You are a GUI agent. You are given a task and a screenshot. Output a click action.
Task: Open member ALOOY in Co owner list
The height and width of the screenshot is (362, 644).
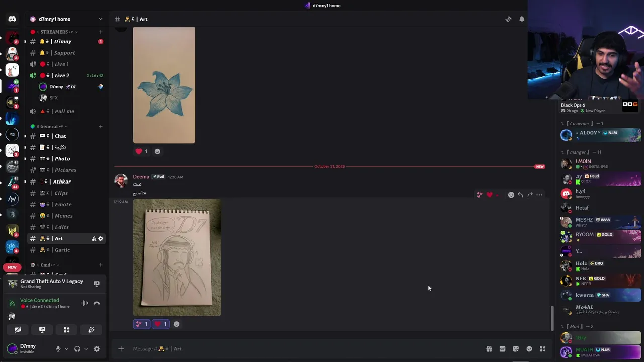coord(601,135)
